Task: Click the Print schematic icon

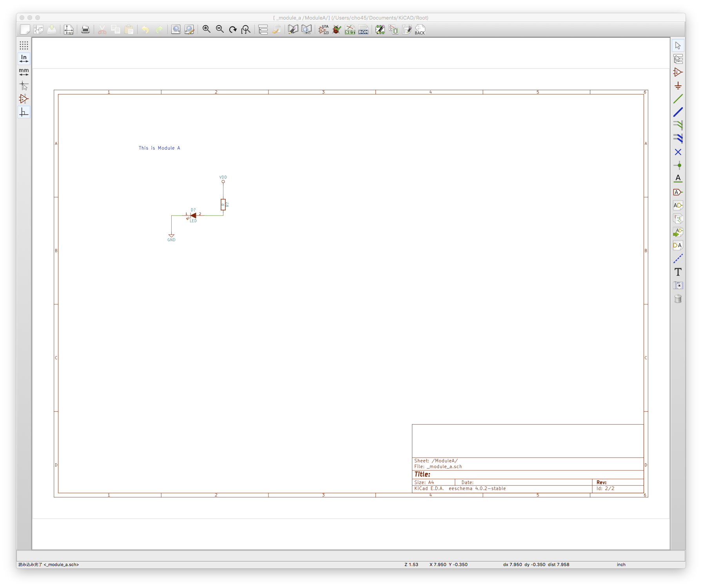Action: point(85,30)
